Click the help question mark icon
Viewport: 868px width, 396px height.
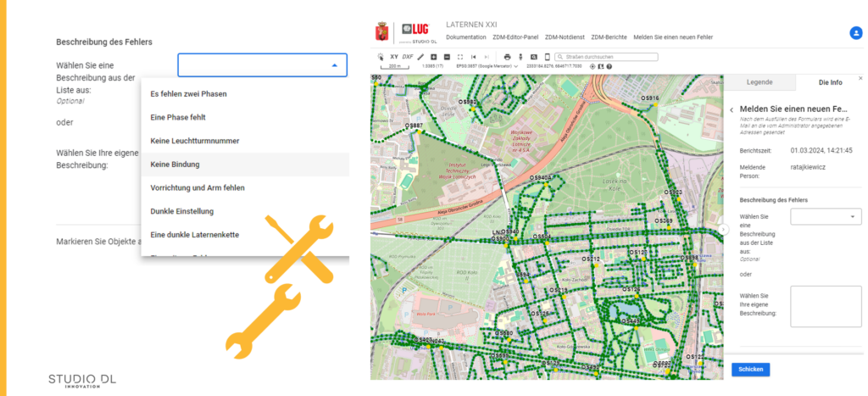coord(609,66)
